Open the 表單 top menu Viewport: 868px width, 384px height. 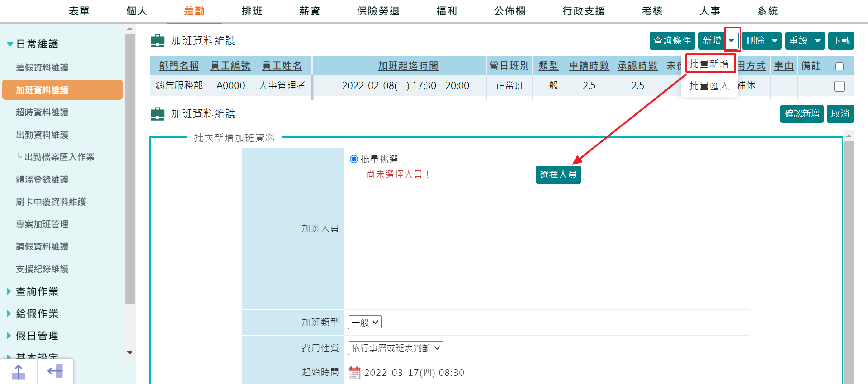click(79, 11)
